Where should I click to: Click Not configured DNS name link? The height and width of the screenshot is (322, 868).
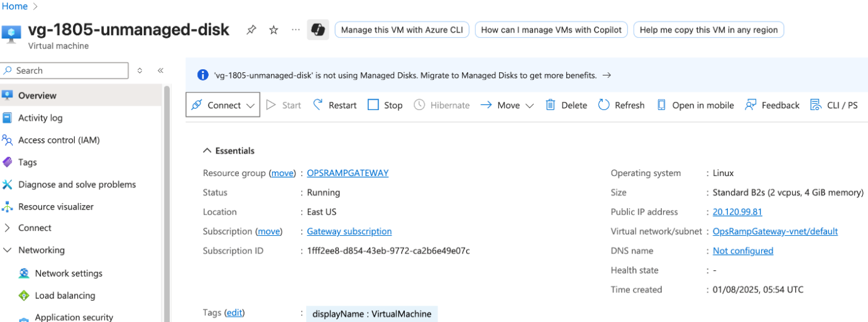tap(743, 251)
